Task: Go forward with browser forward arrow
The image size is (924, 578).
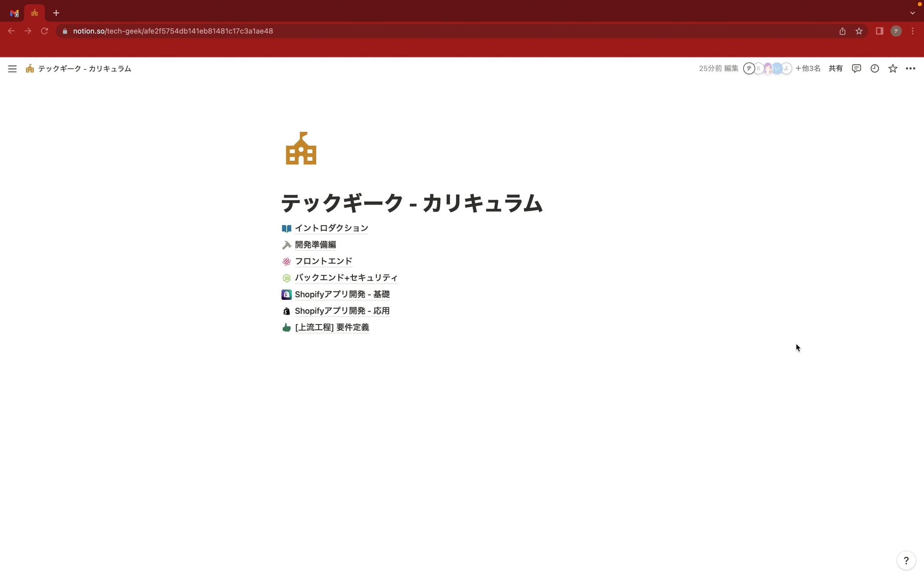Action: click(x=28, y=31)
